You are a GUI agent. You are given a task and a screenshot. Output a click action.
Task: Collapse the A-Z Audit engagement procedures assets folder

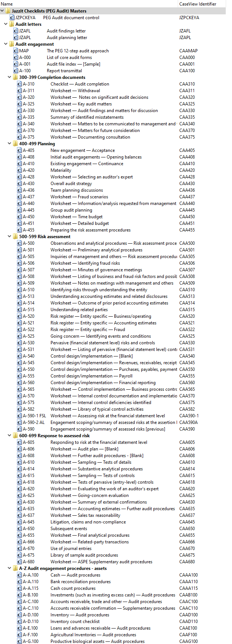pos(10,568)
